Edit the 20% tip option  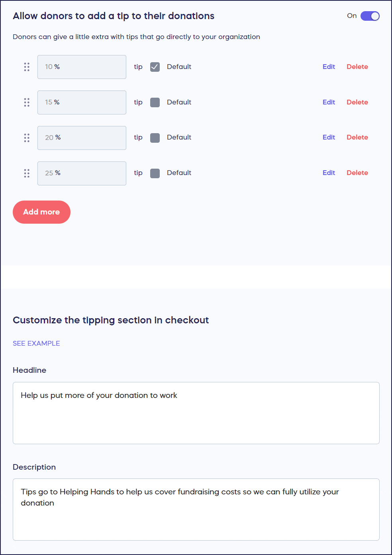point(329,137)
